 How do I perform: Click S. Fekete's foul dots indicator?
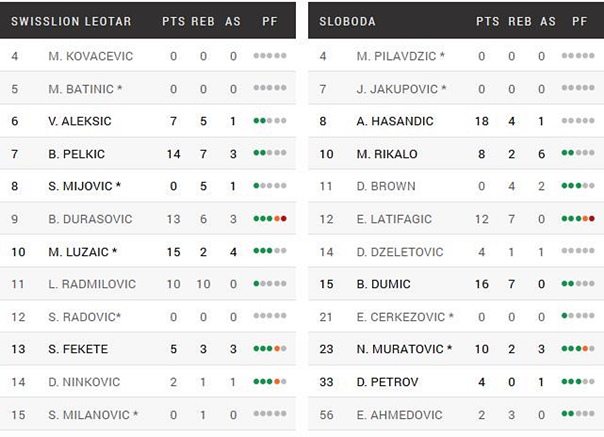pyautogui.click(x=270, y=349)
